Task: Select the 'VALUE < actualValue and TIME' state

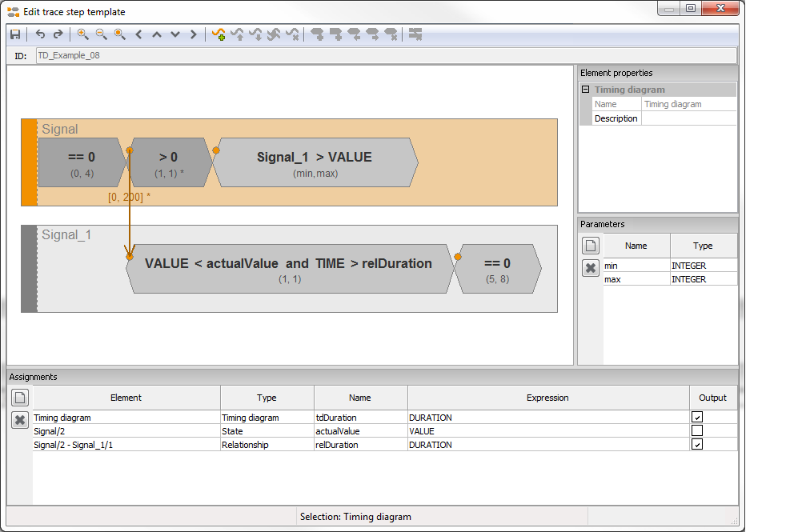Action: [x=290, y=269]
